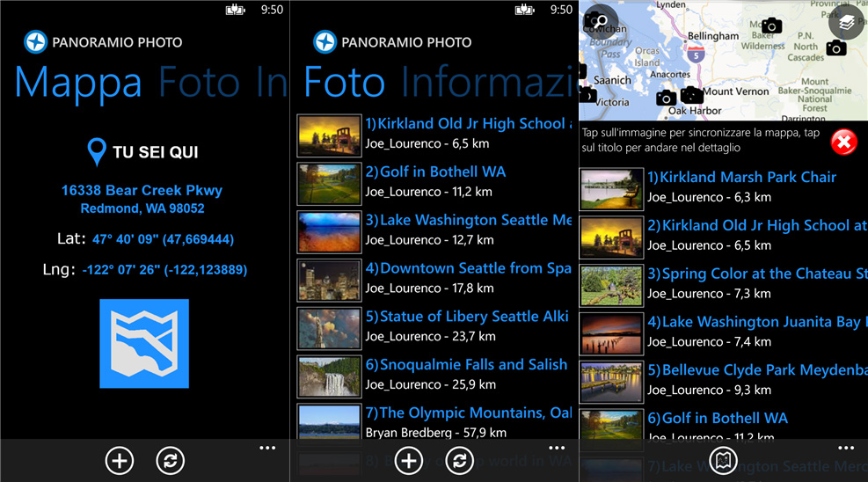Open 5) Statue of Libery Seattle Alki
This screenshot has width=868, height=482.
467,316
